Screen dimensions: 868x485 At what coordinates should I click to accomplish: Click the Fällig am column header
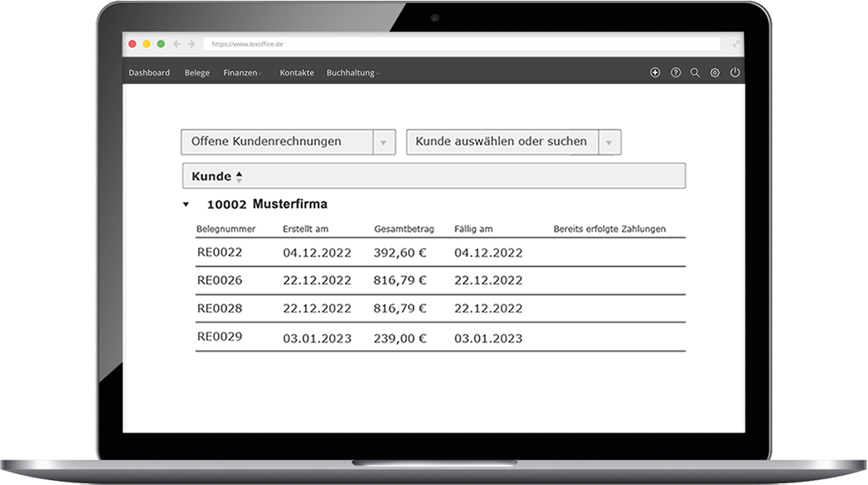pos(473,229)
